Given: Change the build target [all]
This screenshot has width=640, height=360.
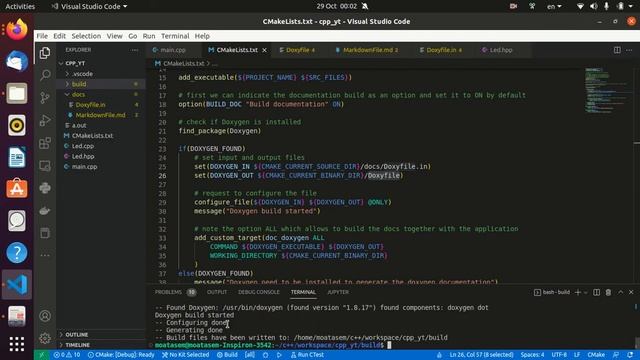Looking at the screenshot, I should [250, 355].
